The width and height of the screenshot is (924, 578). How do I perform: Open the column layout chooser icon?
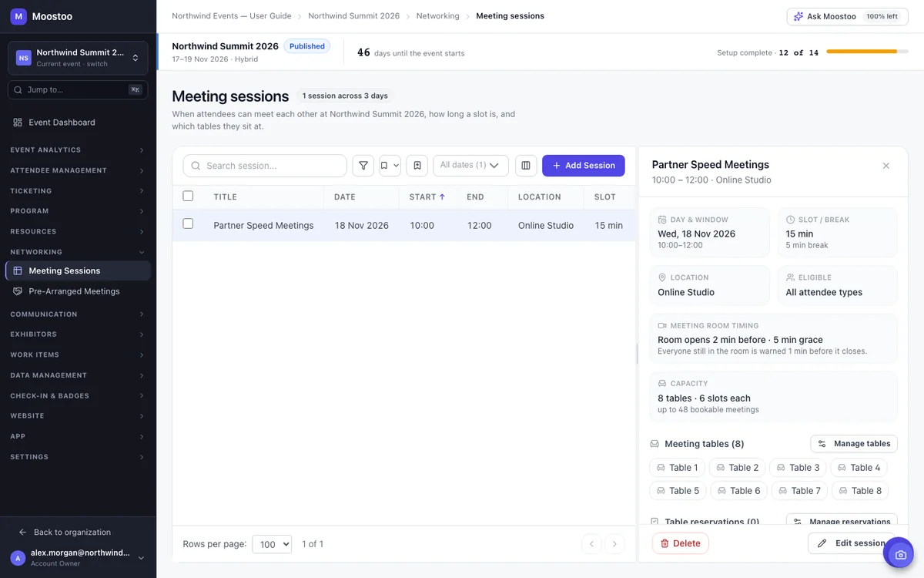coord(526,166)
